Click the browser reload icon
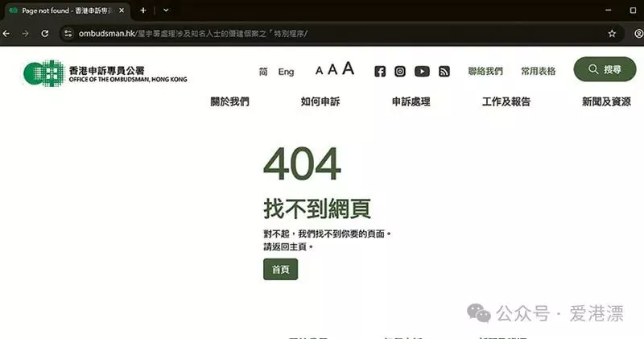This screenshot has height=339, width=644. tap(45, 34)
